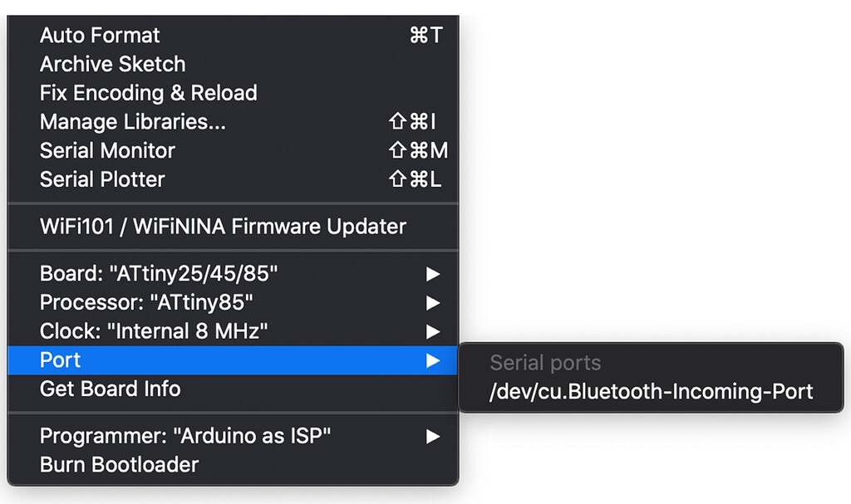Click Fix Encoding & Reload
Image resolution: width=851 pixels, height=504 pixels.
(x=234, y=93)
